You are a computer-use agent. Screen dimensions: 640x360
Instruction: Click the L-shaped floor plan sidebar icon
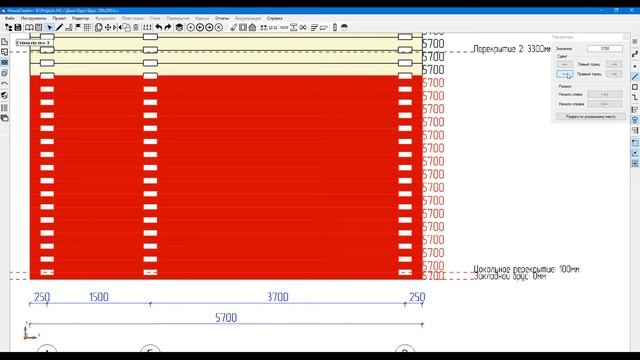tap(4, 42)
